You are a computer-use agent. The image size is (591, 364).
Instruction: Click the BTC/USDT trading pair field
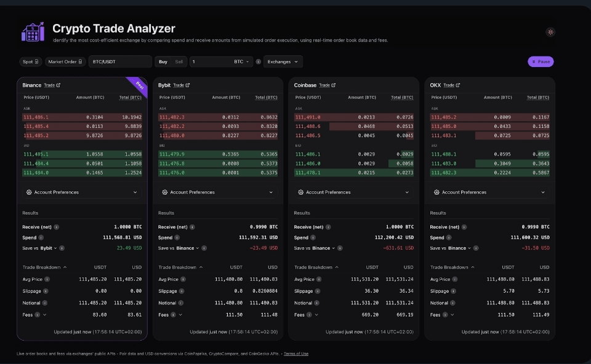(x=120, y=61)
